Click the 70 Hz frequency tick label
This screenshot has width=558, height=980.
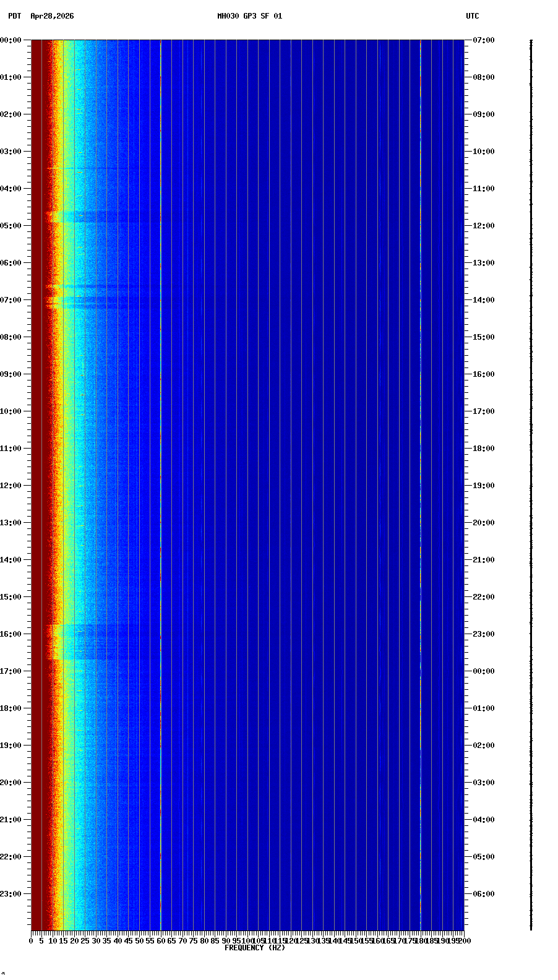point(182,941)
